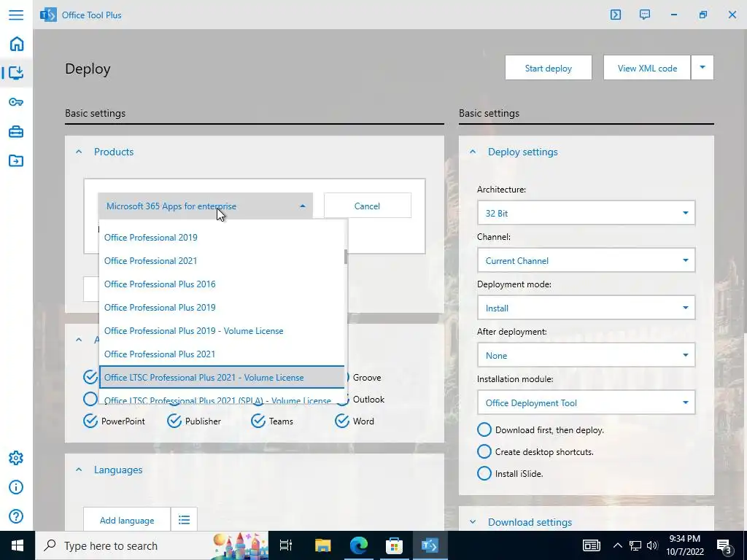Open Windows Start menu
This screenshot has height=560, width=747.
pyautogui.click(x=18, y=545)
